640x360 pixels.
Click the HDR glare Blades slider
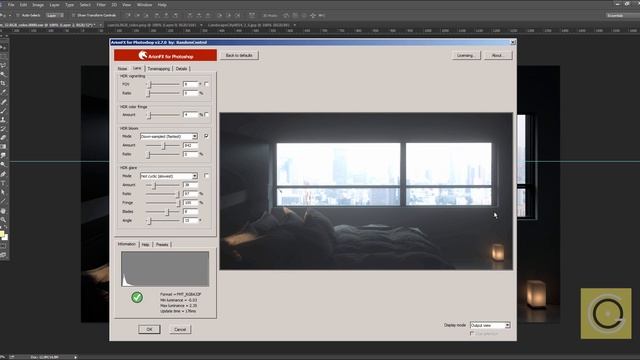[x=163, y=211]
